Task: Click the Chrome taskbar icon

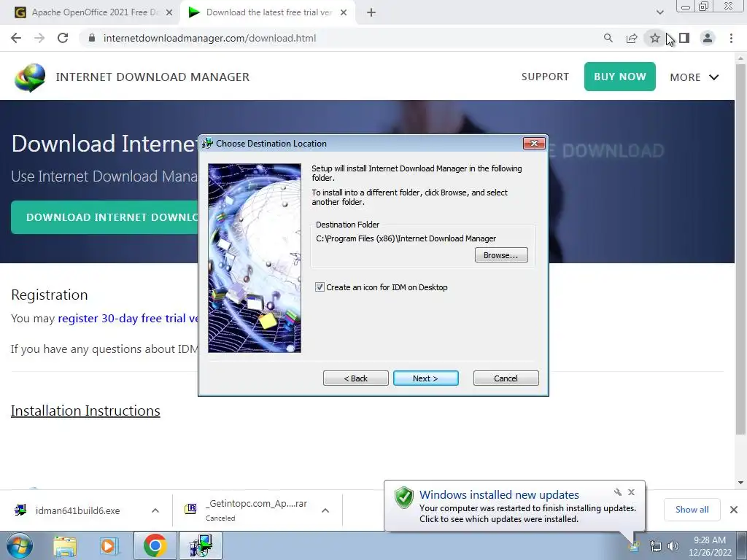Action: [x=155, y=545]
